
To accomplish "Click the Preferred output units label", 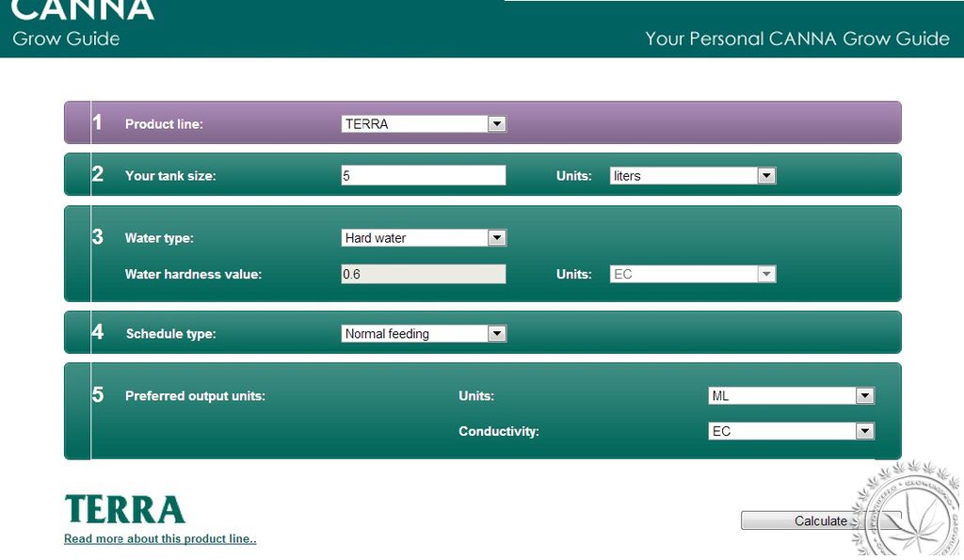I will pos(195,396).
